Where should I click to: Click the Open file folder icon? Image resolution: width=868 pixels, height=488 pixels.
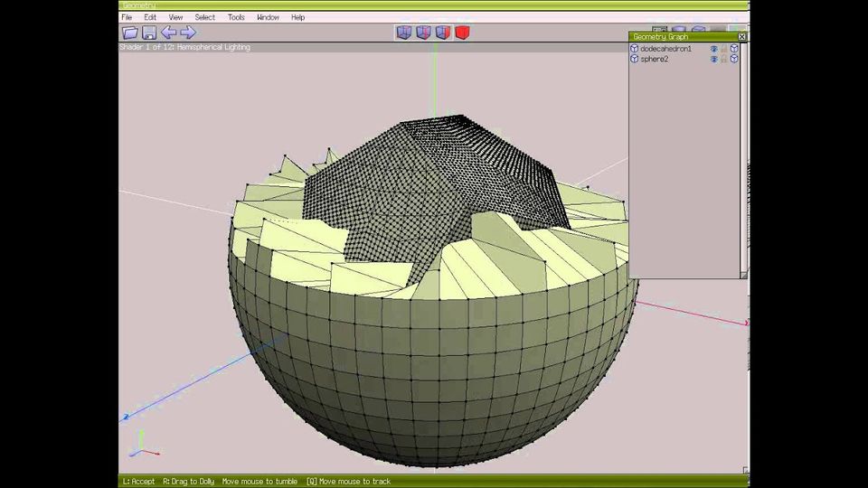pyautogui.click(x=130, y=33)
